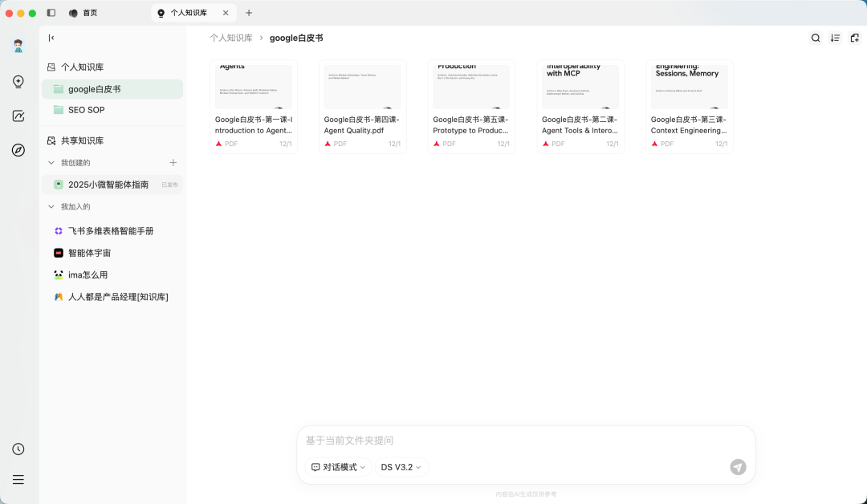This screenshot has width=867, height=504.
Task: Collapse the left sidebar panel
Action: click(x=51, y=38)
